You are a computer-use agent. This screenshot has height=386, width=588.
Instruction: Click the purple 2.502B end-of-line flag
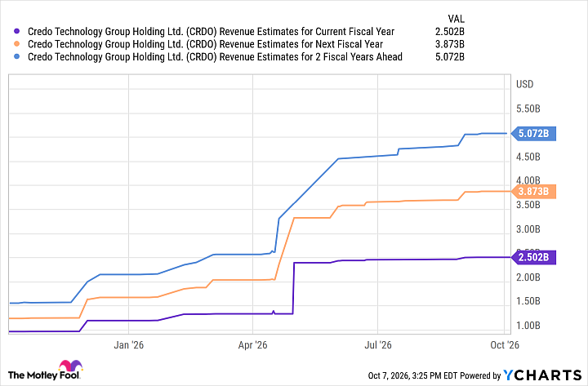533,257
